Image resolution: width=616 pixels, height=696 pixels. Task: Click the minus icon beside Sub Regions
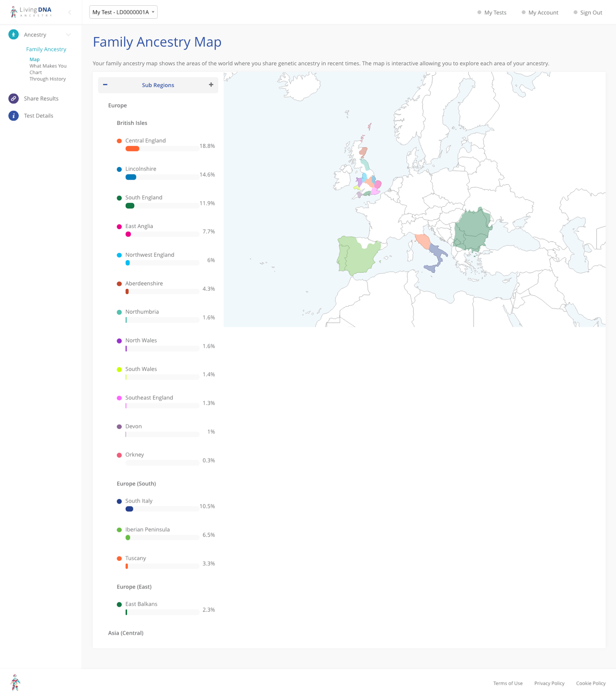tap(105, 85)
